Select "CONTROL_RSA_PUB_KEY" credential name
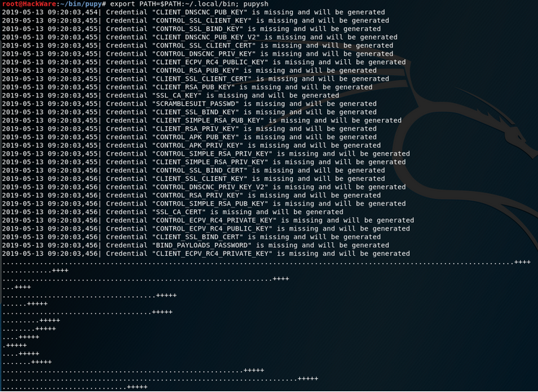The width and height of the screenshot is (538, 392). [x=195, y=71]
